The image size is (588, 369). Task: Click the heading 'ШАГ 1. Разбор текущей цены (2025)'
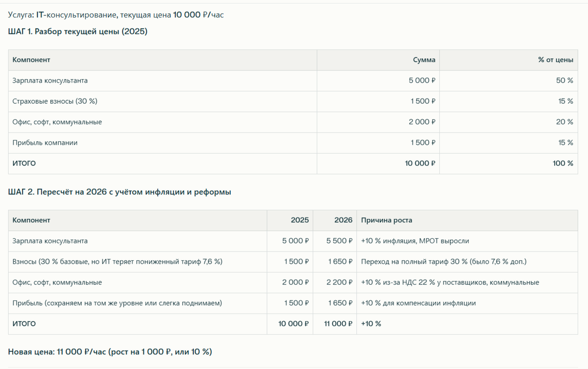[78, 31]
